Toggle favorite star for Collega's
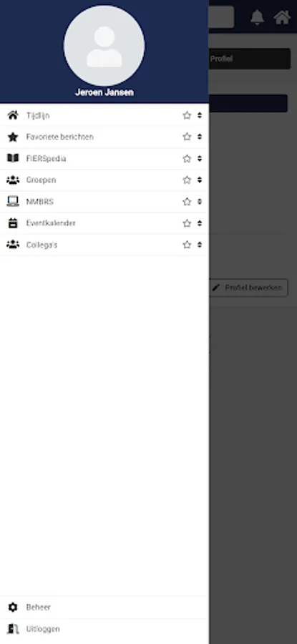Viewport: 297px width, 644px height. (187, 245)
